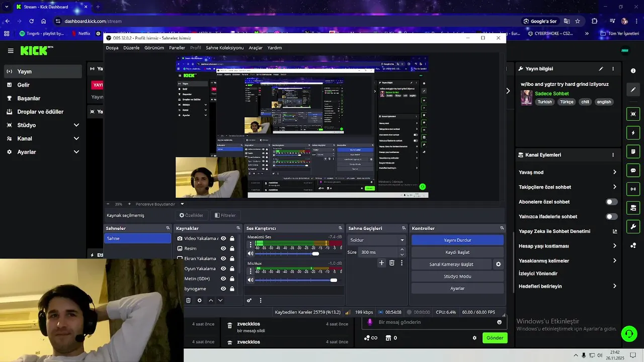Screen dimensions: 644x362
Task: Open the Düzenle menu in OBS
Action: coord(131,48)
